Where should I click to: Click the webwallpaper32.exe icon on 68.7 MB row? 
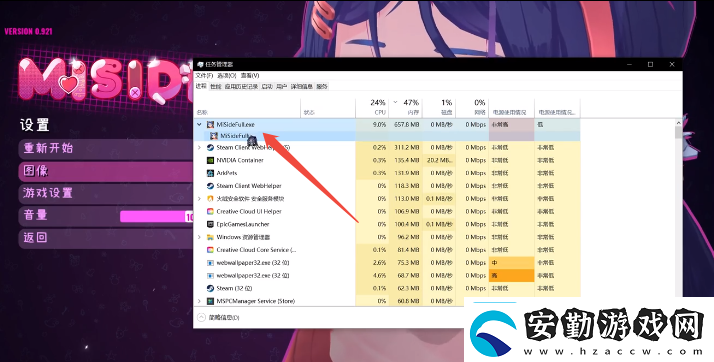tap(210, 275)
